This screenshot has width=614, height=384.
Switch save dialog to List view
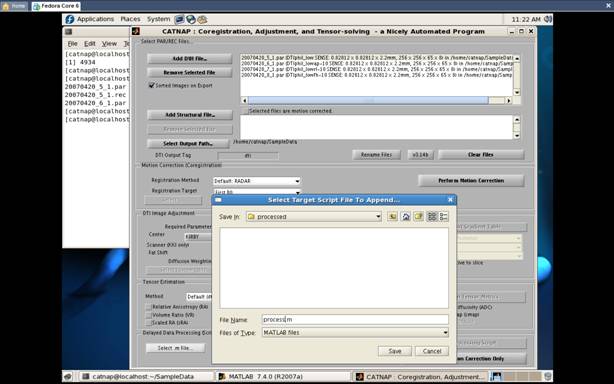pos(432,216)
